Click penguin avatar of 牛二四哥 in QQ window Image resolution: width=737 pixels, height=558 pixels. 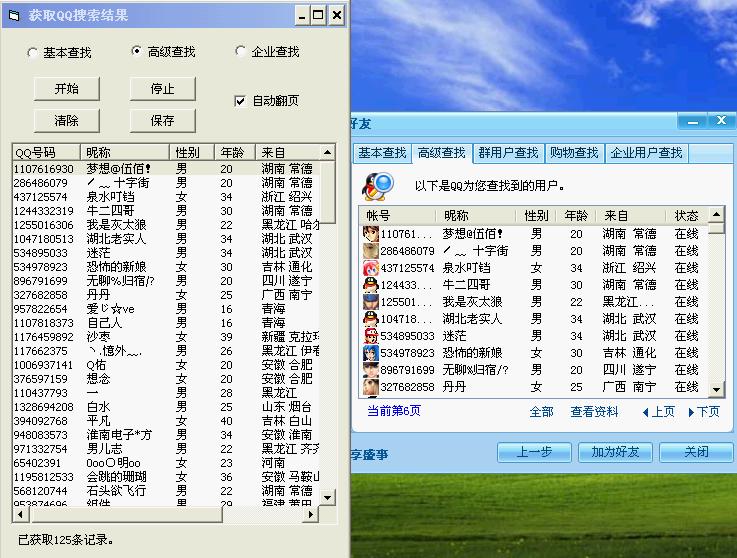pos(371,284)
